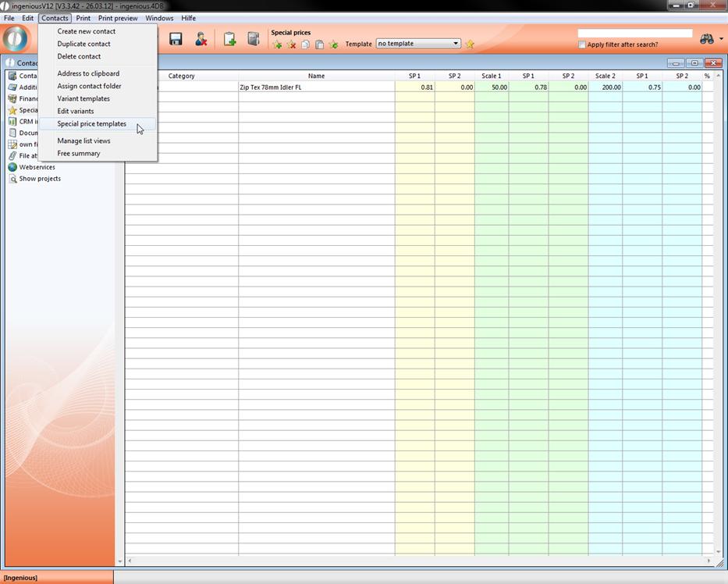Click the clipboard with green plus icon
728x584 pixels.
coord(229,39)
